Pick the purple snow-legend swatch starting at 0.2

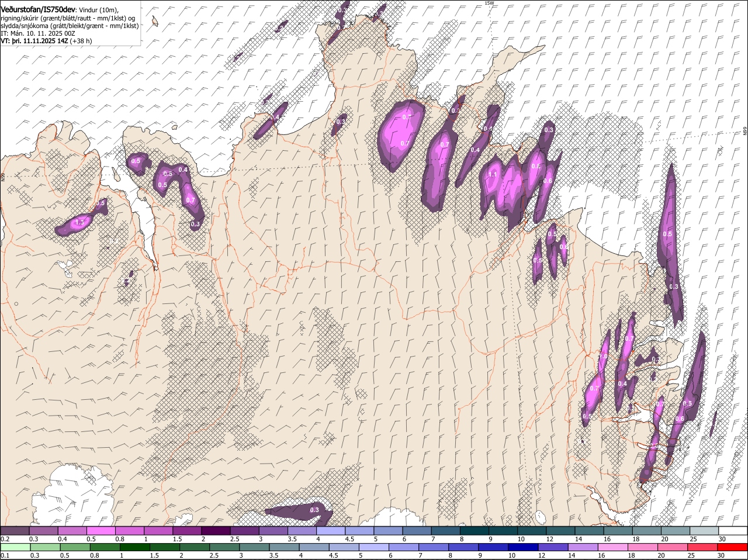pos(15,530)
